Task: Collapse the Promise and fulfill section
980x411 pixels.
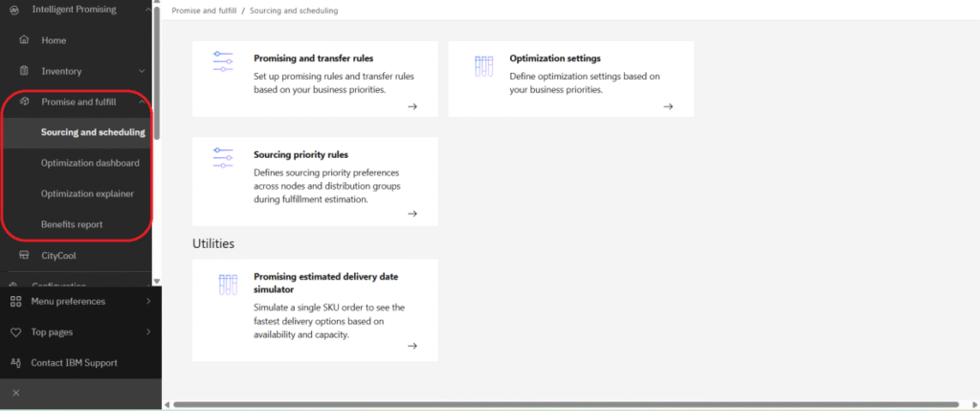Action: 142,102
